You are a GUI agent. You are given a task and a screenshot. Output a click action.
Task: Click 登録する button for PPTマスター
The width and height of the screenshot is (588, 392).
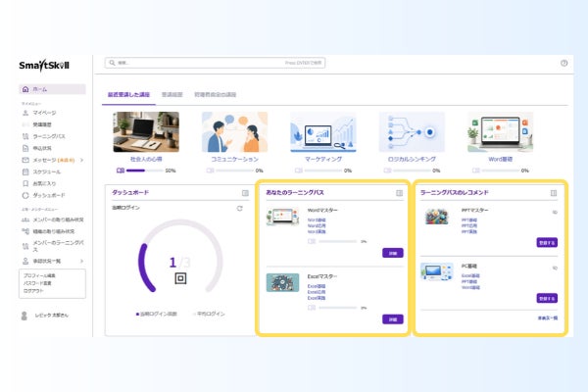(547, 243)
